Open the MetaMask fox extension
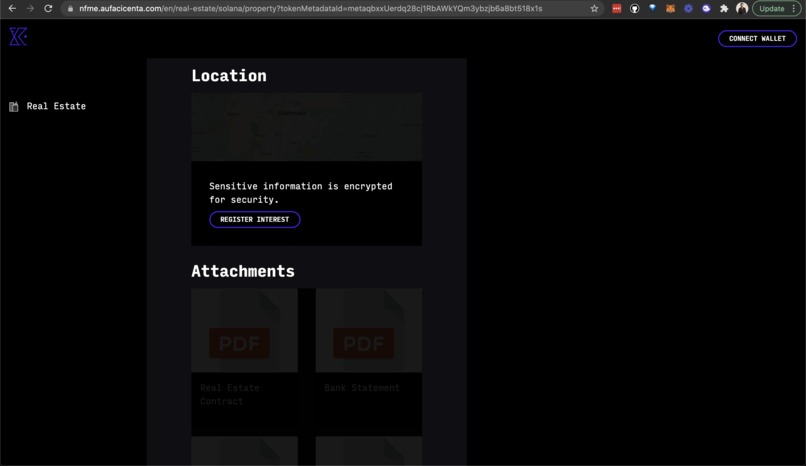This screenshot has height=466, width=806. (x=670, y=8)
